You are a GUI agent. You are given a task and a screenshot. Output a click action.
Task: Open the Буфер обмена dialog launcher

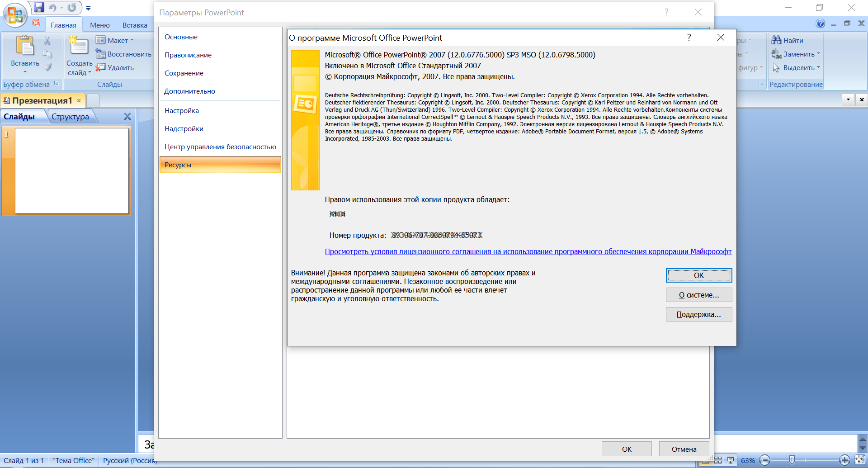pyautogui.click(x=57, y=84)
